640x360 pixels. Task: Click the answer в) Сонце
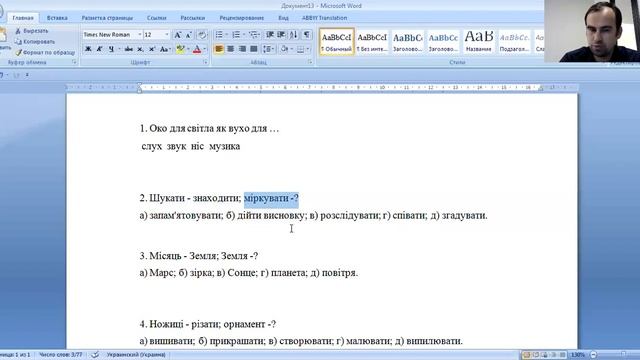[236, 273]
